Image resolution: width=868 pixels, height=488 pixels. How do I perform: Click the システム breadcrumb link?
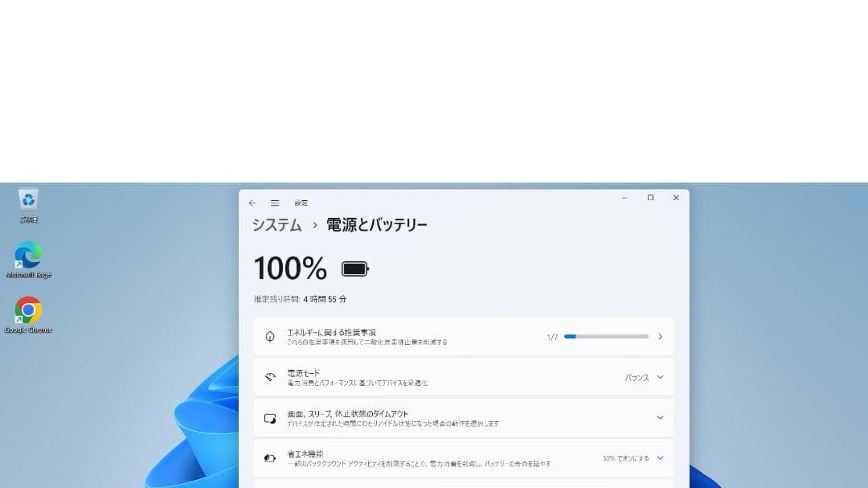[276, 225]
